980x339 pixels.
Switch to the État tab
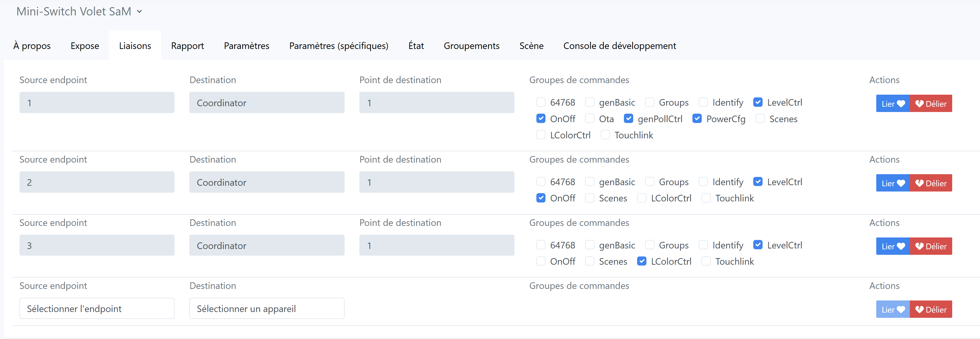click(416, 46)
